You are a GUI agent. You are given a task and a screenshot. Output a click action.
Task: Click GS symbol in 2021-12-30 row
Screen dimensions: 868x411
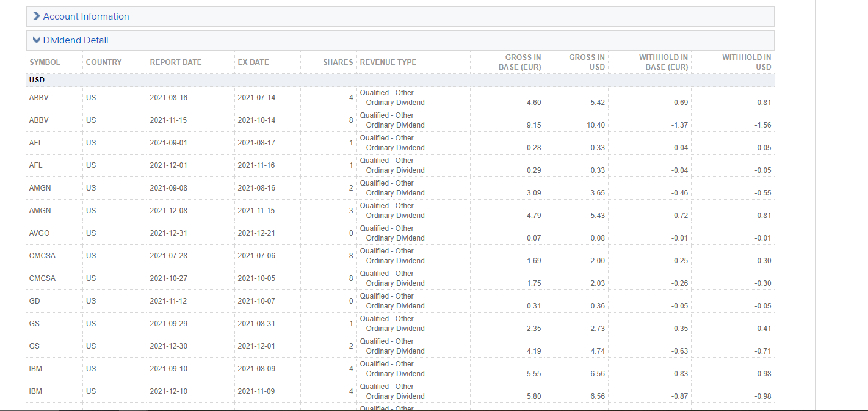point(34,346)
